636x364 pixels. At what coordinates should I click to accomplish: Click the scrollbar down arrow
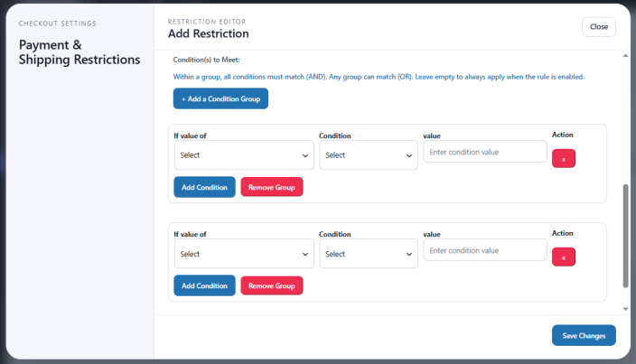[x=625, y=309]
